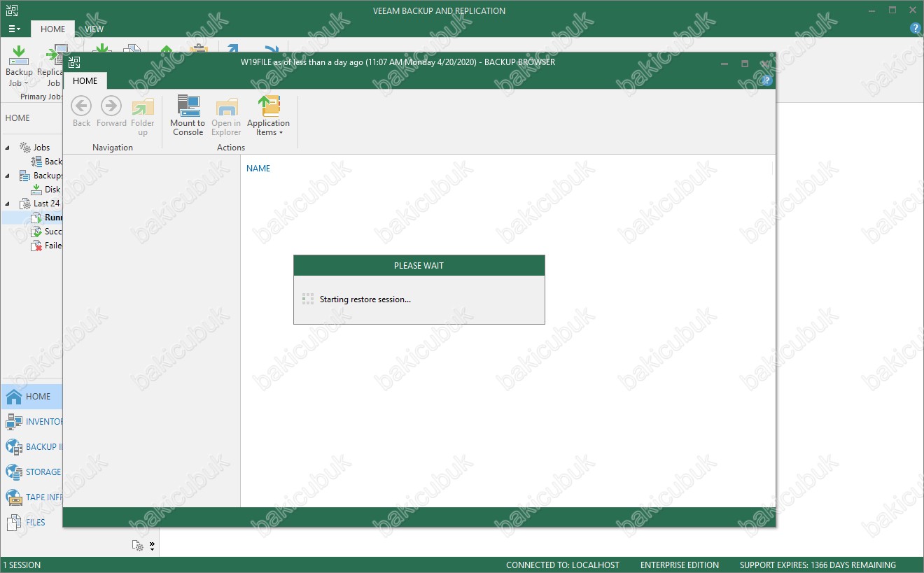
Task: Click ENTERPRISE EDITION in status bar
Action: point(680,565)
